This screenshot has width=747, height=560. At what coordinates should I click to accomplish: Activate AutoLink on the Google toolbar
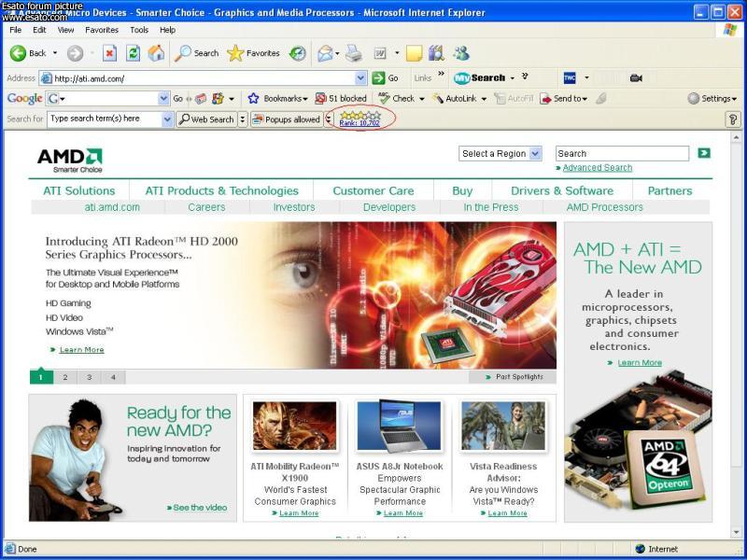pyautogui.click(x=455, y=99)
